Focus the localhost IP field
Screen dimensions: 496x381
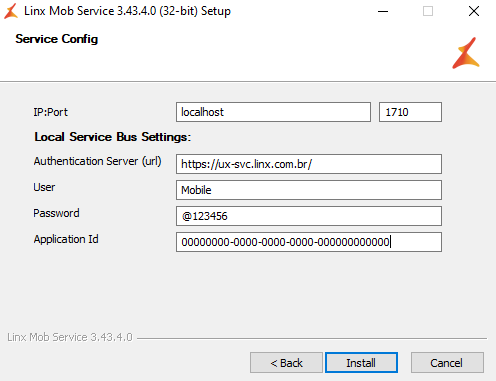[x=273, y=112]
